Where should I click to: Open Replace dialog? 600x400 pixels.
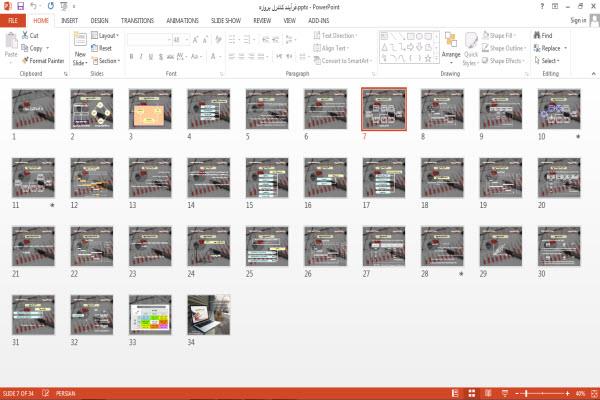pos(547,48)
